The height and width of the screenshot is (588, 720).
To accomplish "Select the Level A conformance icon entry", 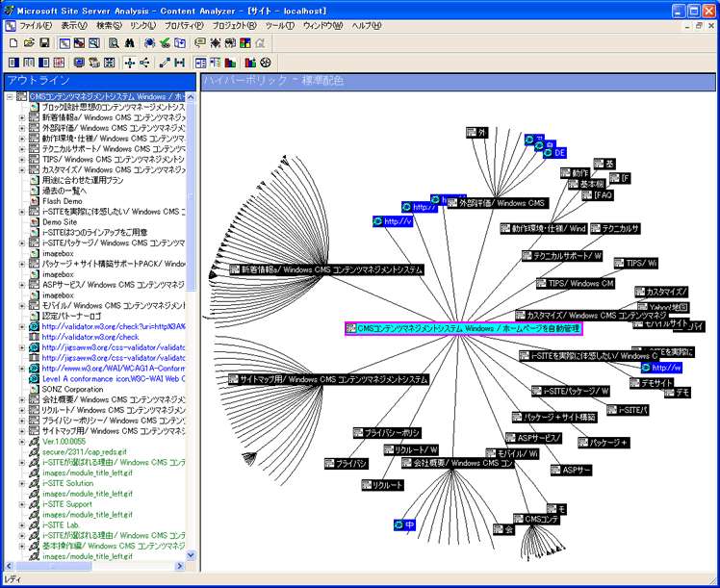I will (114, 379).
